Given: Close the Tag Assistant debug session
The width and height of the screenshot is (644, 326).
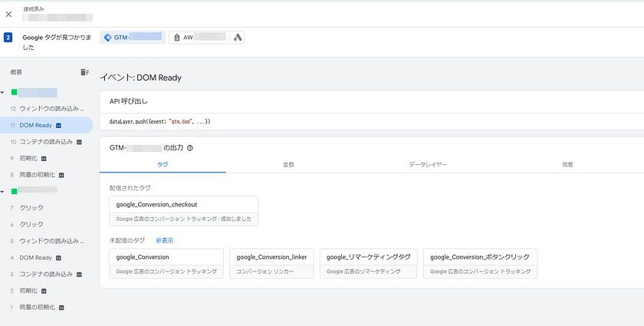Looking at the screenshot, I should point(8,14).
